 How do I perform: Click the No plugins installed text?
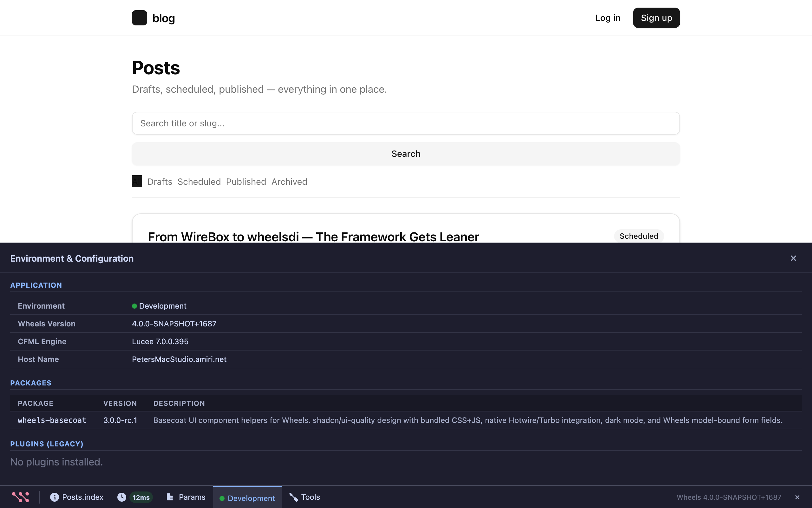tap(56, 462)
